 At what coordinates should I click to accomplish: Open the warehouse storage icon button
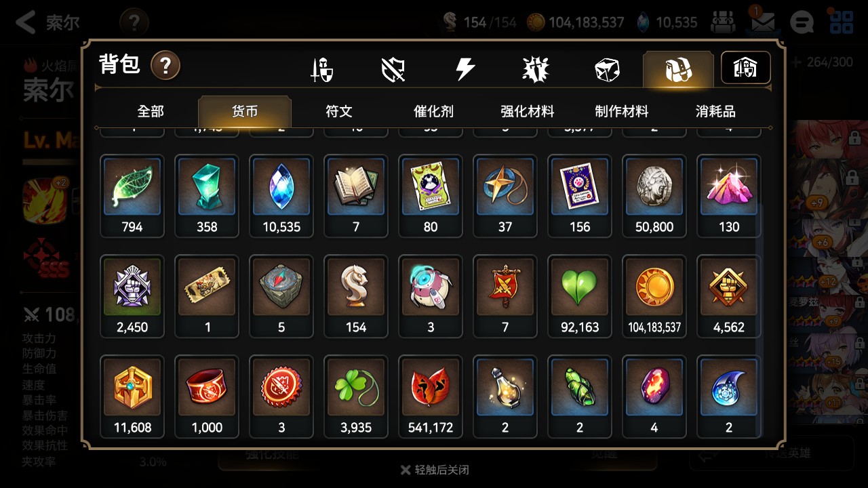click(x=746, y=68)
